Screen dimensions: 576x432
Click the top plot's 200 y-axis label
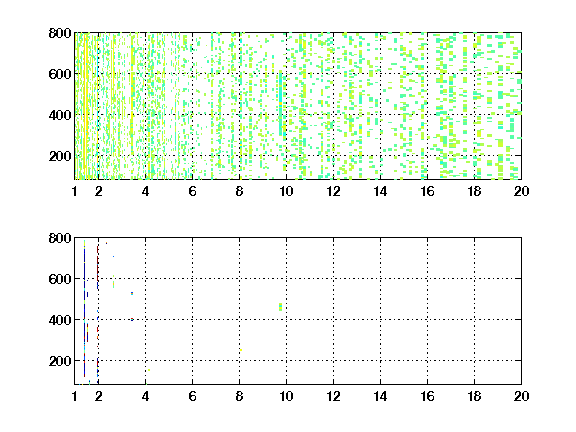60,156
